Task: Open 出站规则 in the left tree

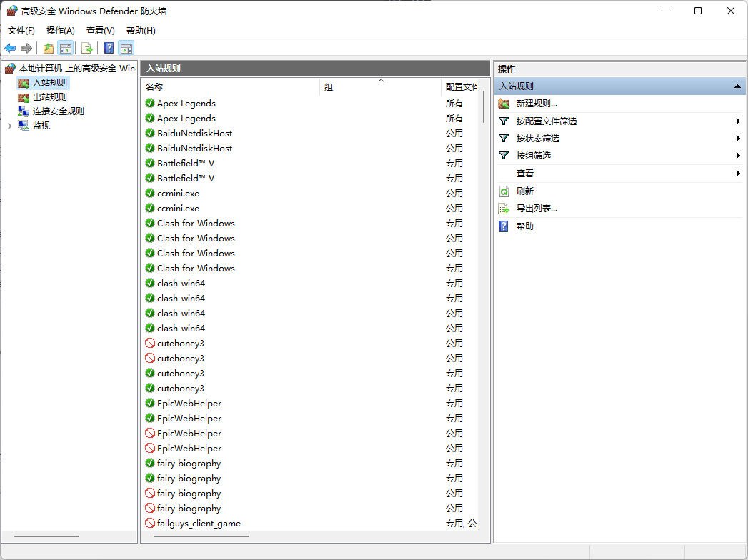Action: coord(49,97)
